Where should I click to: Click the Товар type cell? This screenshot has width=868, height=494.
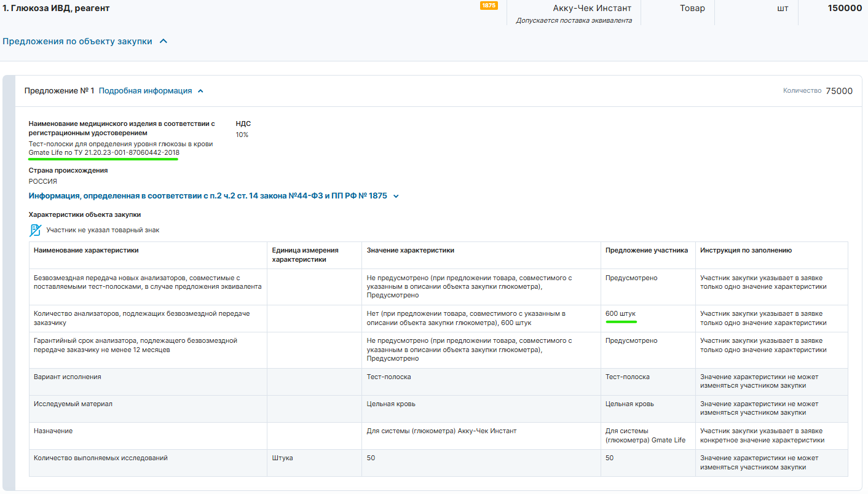[692, 8]
